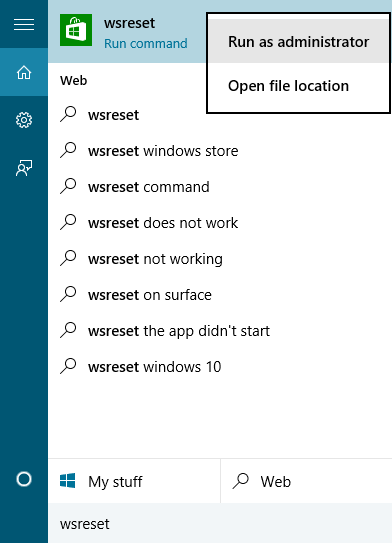Image resolution: width=392 pixels, height=543 pixels.
Task: Switch to the Web search filter
Action: pos(306,481)
